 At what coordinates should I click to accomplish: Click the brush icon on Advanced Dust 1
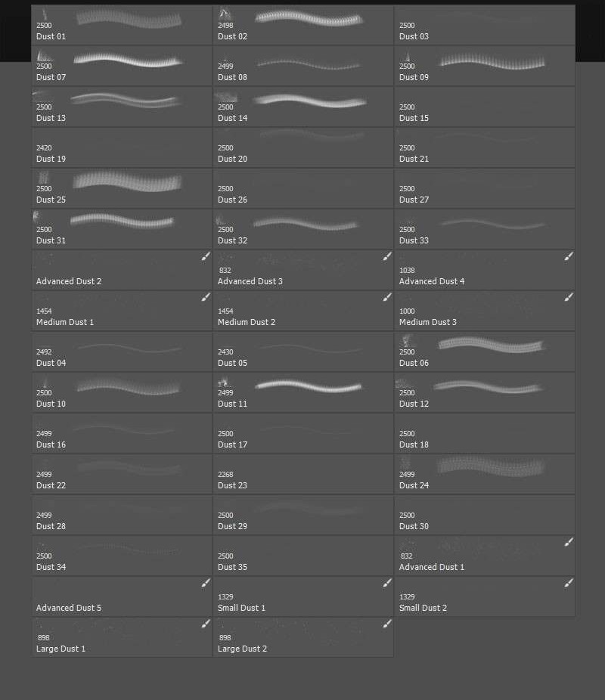tap(569, 543)
